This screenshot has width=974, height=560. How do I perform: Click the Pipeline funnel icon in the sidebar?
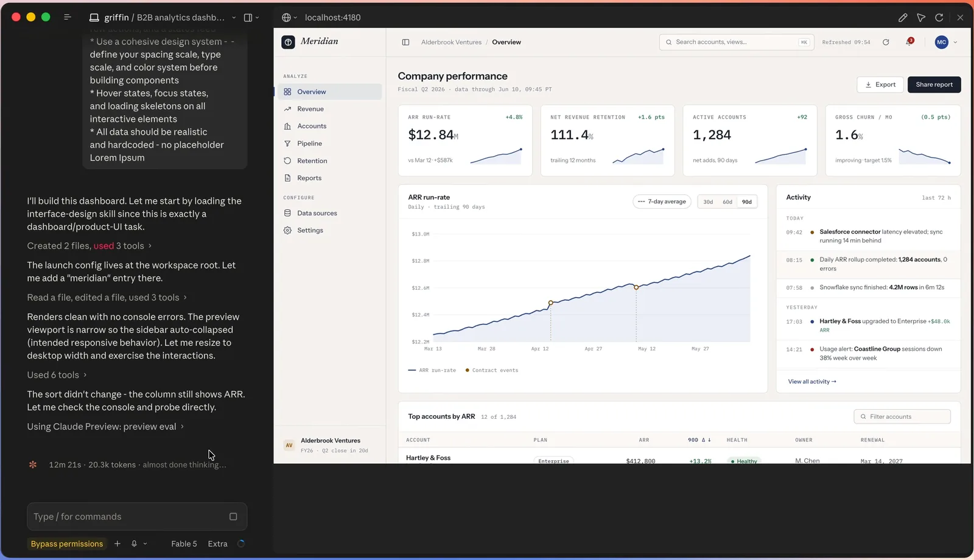(x=287, y=144)
